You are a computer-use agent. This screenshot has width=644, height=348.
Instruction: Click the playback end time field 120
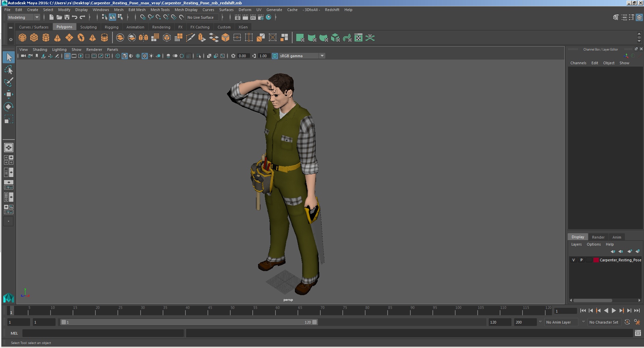500,322
